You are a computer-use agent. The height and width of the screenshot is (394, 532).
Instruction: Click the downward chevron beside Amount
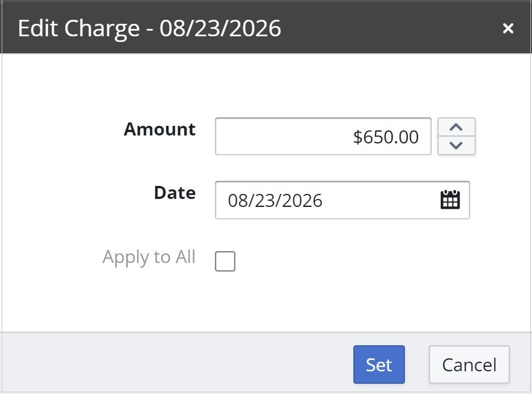point(457,146)
